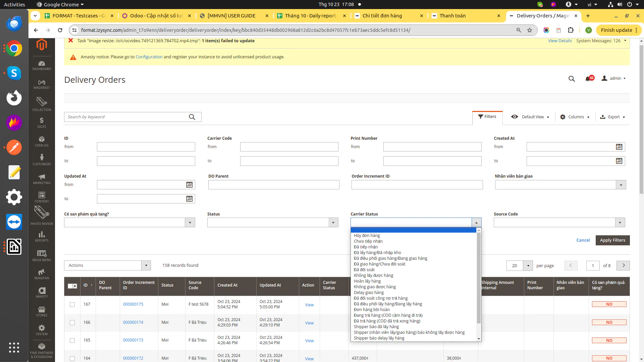Click the Order Increment ID filter field
The image size is (644, 362).
pos(417,185)
